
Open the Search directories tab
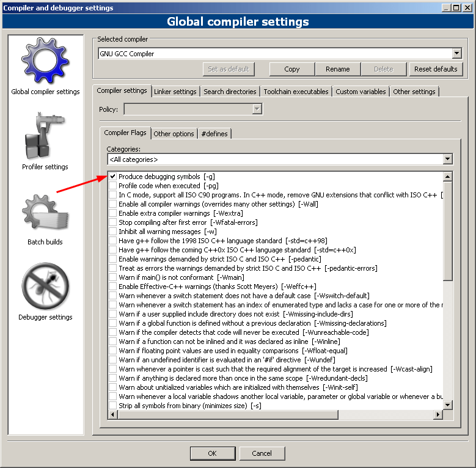pyautogui.click(x=230, y=92)
